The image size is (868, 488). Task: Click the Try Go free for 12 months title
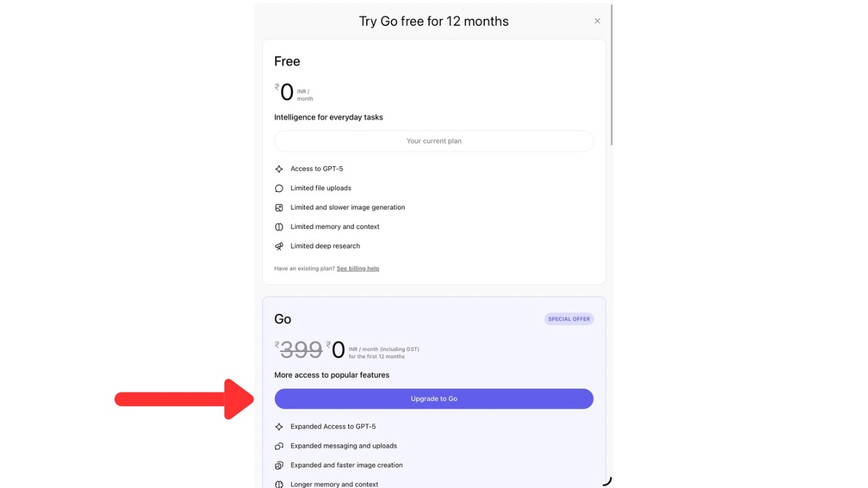[x=433, y=21]
